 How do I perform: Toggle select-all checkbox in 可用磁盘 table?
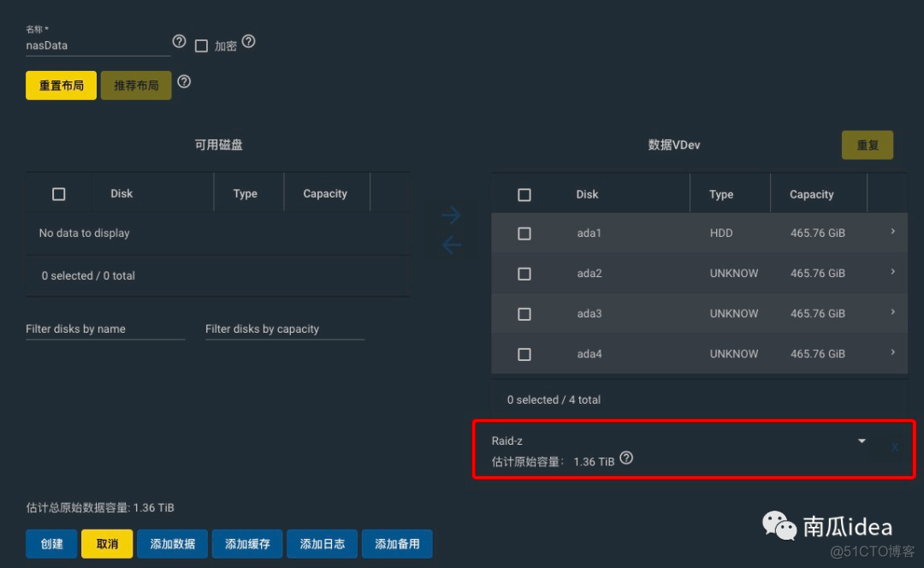(59, 194)
